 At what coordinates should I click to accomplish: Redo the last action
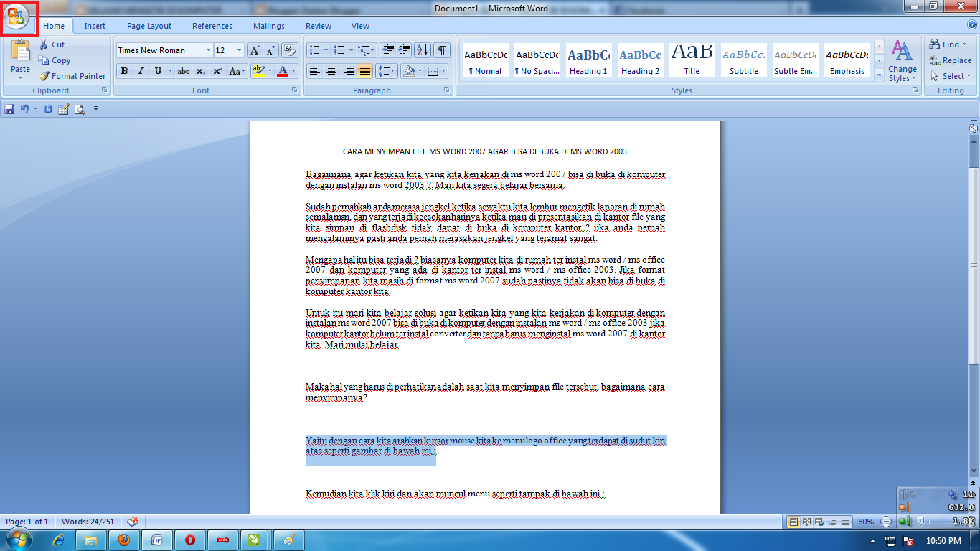point(48,109)
